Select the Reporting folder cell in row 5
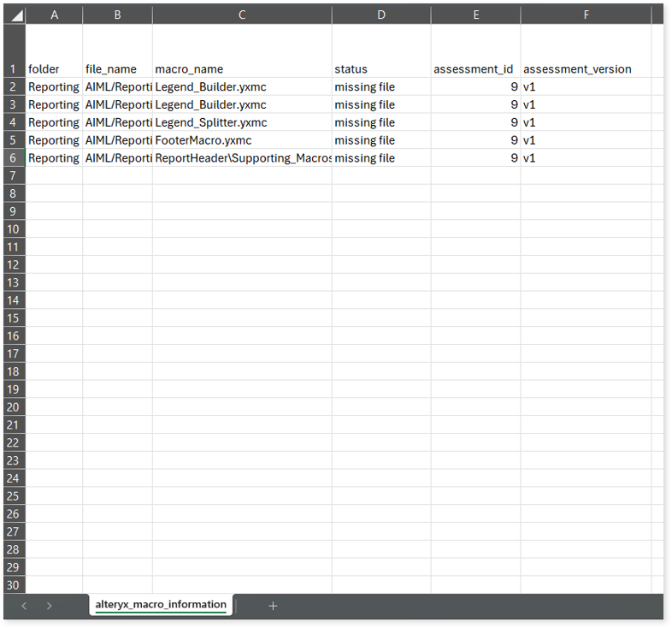Screen dimensions: 672x628 click(54, 140)
